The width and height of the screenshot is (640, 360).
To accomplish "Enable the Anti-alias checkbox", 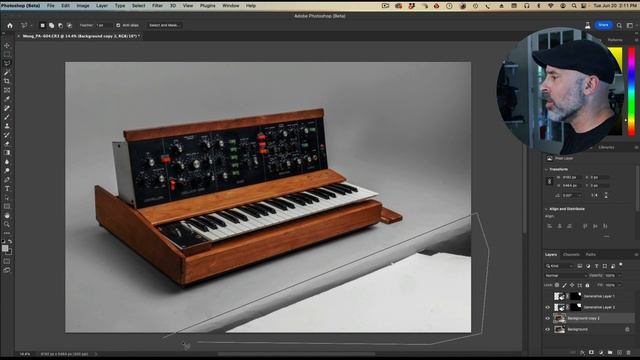I will point(118,25).
